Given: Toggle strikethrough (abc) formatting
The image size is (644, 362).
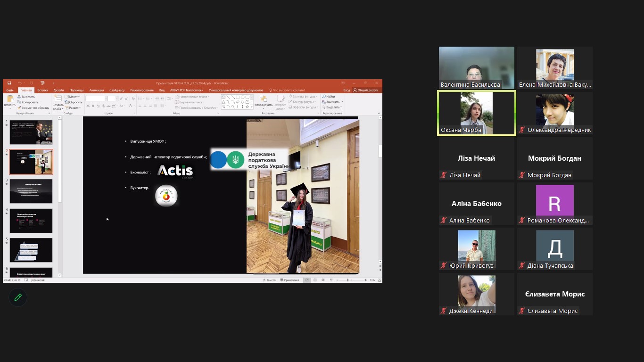Looking at the screenshot, I should pyautogui.click(x=108, y=106).
